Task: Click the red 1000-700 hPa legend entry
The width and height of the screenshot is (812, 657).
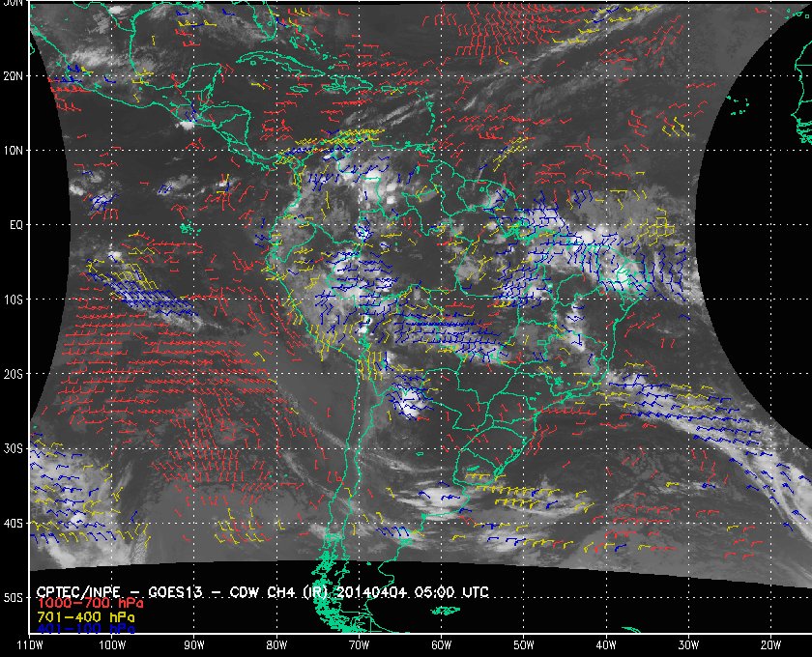Action: (x=90, y=604)
